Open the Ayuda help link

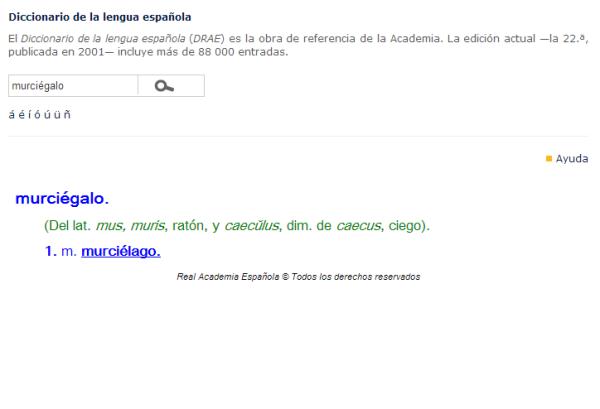click(x=572, y=159)
